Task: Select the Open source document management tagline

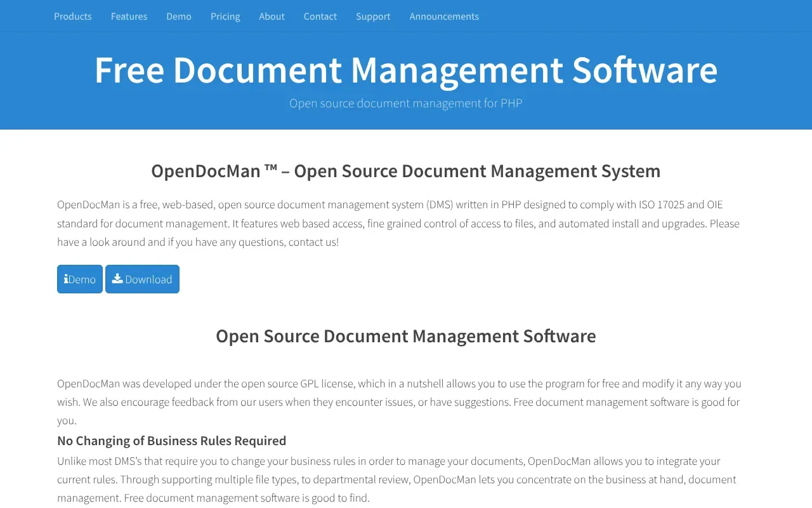Action: [405, 103]
